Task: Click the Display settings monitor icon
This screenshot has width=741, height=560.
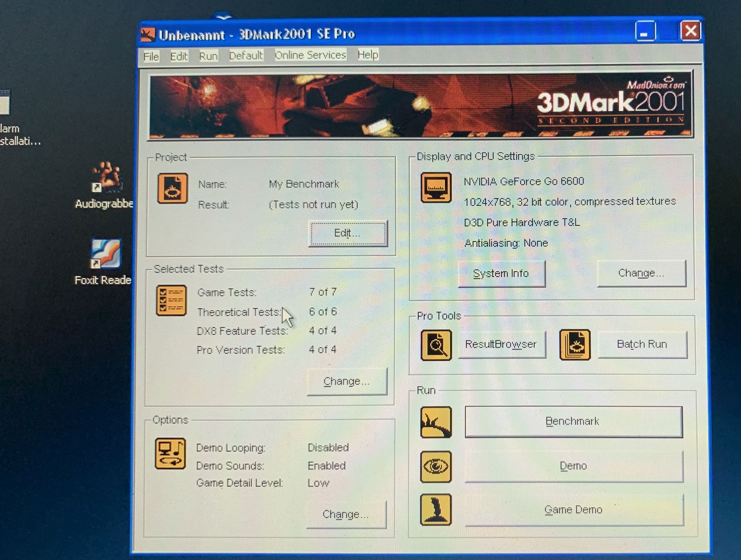Action: [436, 188]
